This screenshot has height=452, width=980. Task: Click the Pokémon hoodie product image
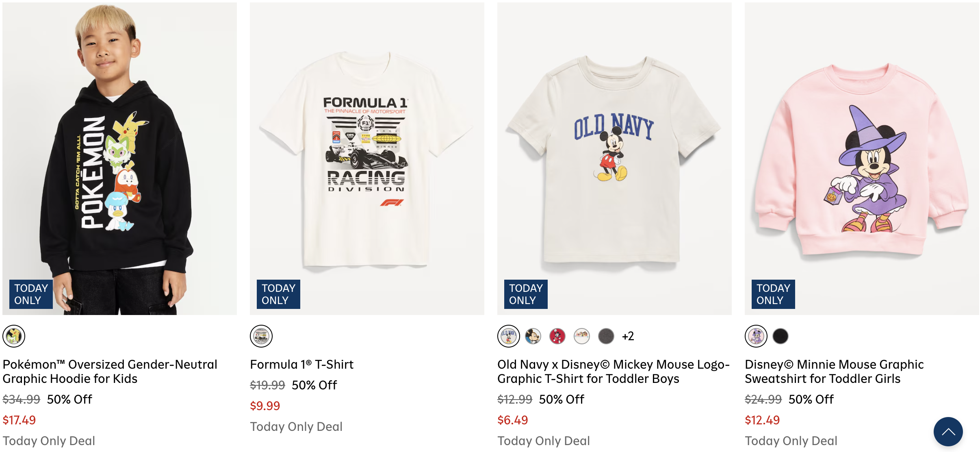[119, 159]
